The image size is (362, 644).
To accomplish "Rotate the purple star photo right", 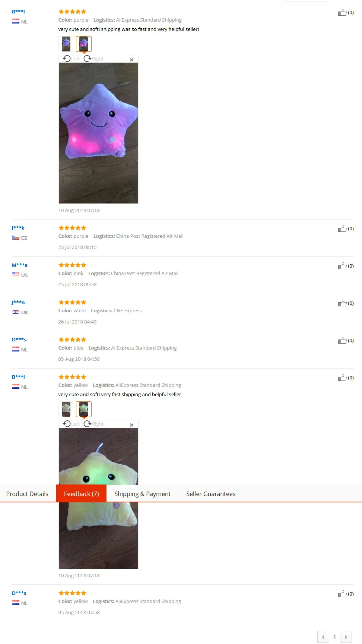I will pos(93,59).
